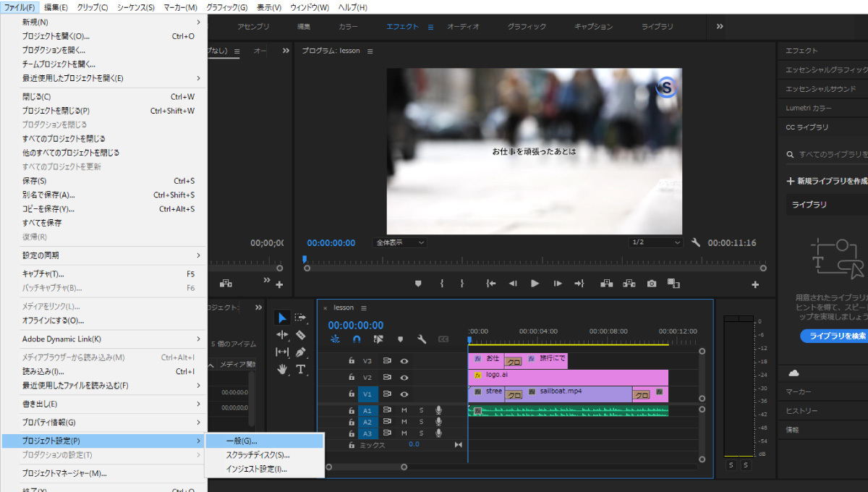This screenshot has width=868, height=492.
Task: Open Lumetri カラー panel
Action: coord(809,108)
